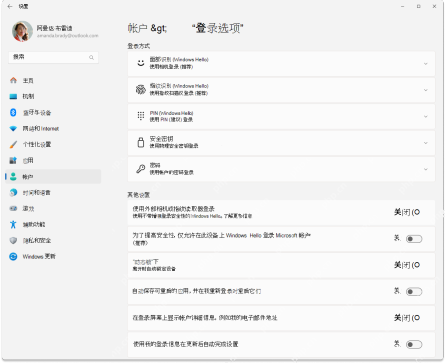Click the Bluetooth icon in the sidebar
This screenshot has height=363, width=445.
coord(13,112)
